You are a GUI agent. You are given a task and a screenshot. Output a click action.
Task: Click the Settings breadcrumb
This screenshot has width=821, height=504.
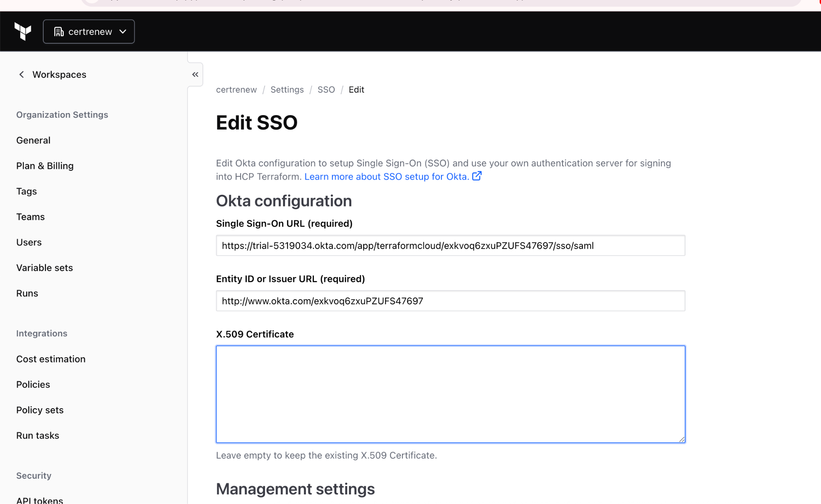[x=287, y=89]
